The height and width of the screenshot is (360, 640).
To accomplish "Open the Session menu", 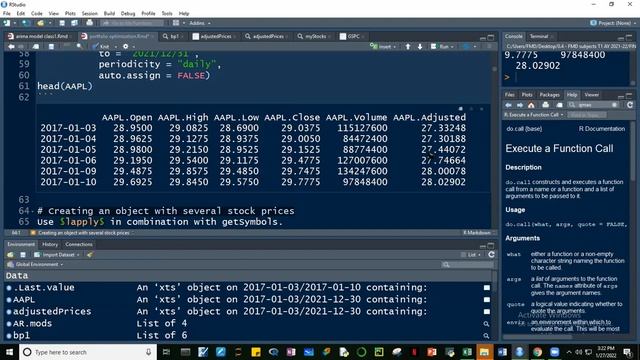I will pos(89,13).
